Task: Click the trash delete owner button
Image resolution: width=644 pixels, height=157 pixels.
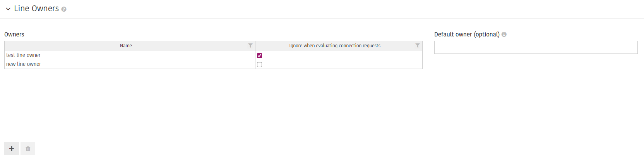Action: click(x=28, y=148)
